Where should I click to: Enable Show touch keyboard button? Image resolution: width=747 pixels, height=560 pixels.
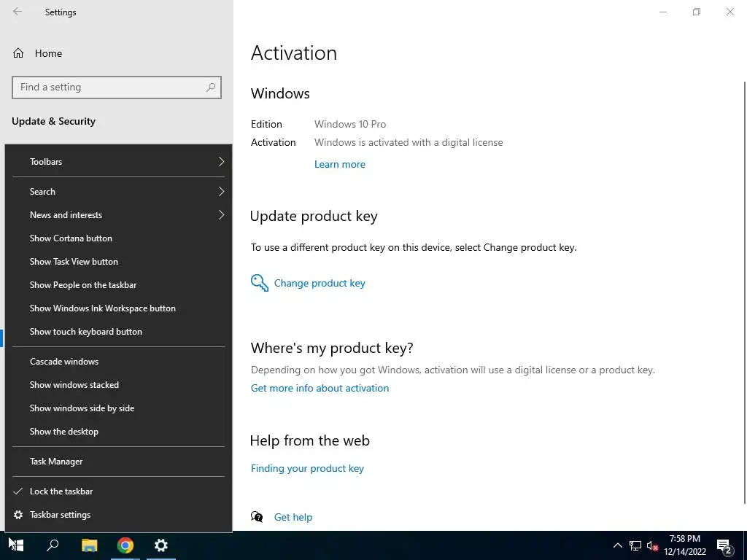coord(118,332)
